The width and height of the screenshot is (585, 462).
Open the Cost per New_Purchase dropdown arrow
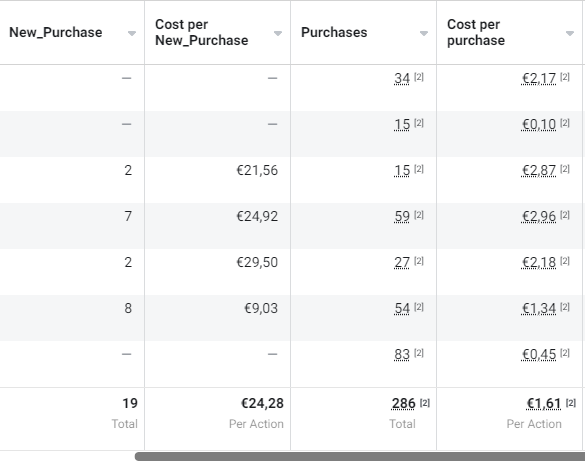click(x=278, y=34)
